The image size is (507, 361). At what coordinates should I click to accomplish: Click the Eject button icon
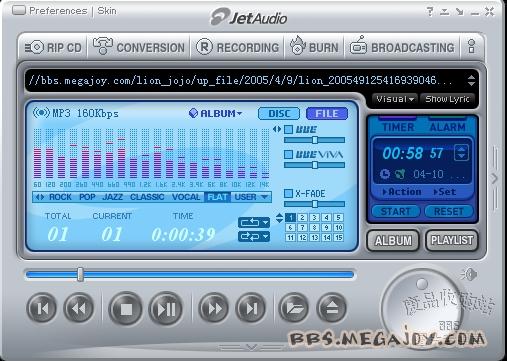(x=332, y=308)
